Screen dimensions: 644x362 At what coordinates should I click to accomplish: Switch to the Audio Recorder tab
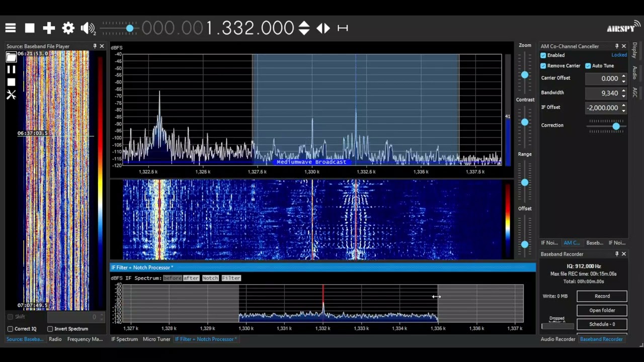(x=558, y=339)
